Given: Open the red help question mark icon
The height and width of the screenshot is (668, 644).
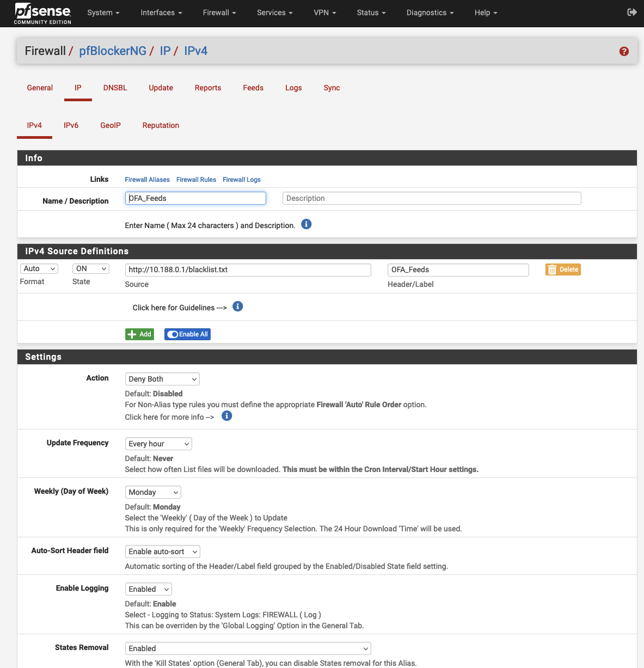Looking at the screenshot, I should point(624,51).
